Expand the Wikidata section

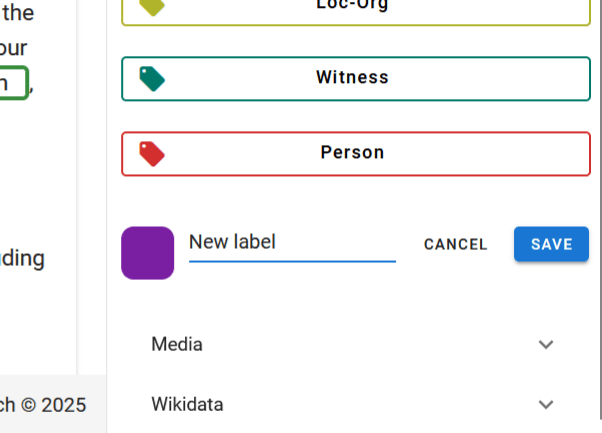[350, 405]
